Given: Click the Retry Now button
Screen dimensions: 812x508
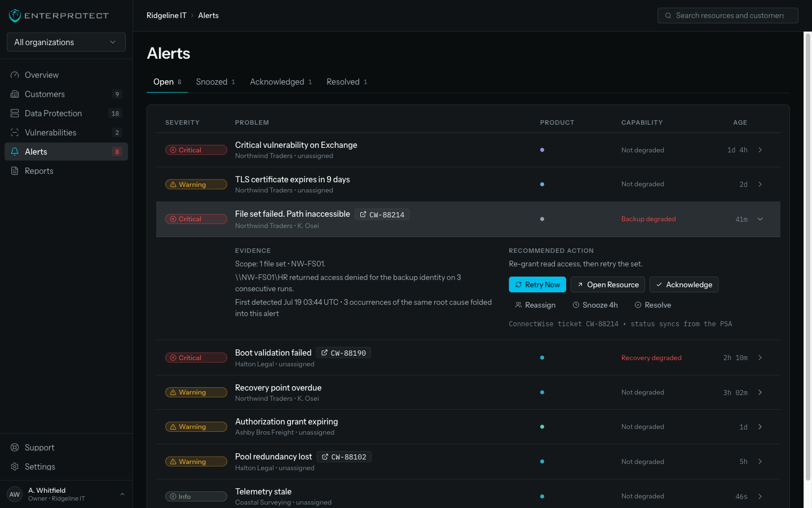Looking at the screenshot, I should point(537,284).
